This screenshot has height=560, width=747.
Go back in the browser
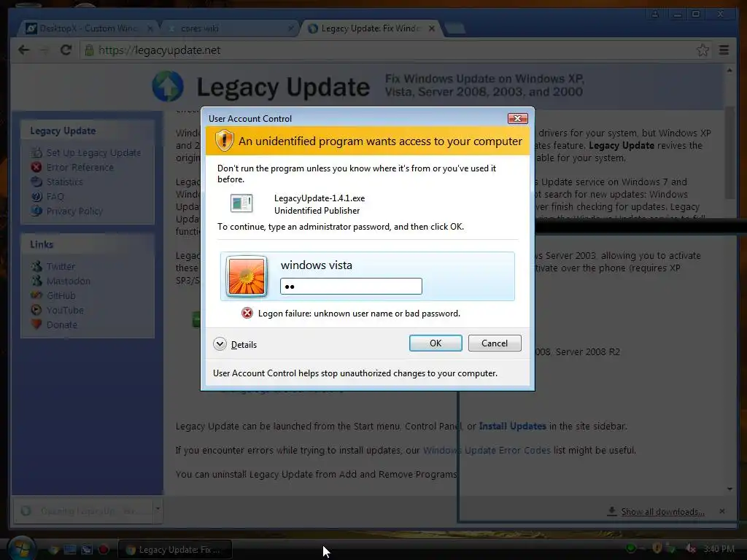tap(23, 50)
